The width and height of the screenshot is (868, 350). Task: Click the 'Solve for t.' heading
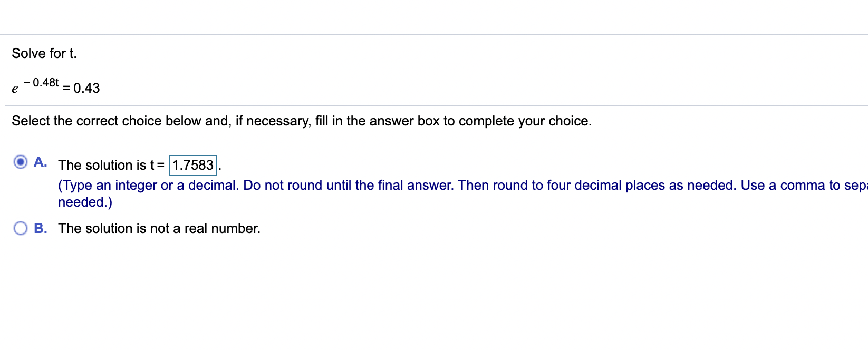tap(44, 53)
